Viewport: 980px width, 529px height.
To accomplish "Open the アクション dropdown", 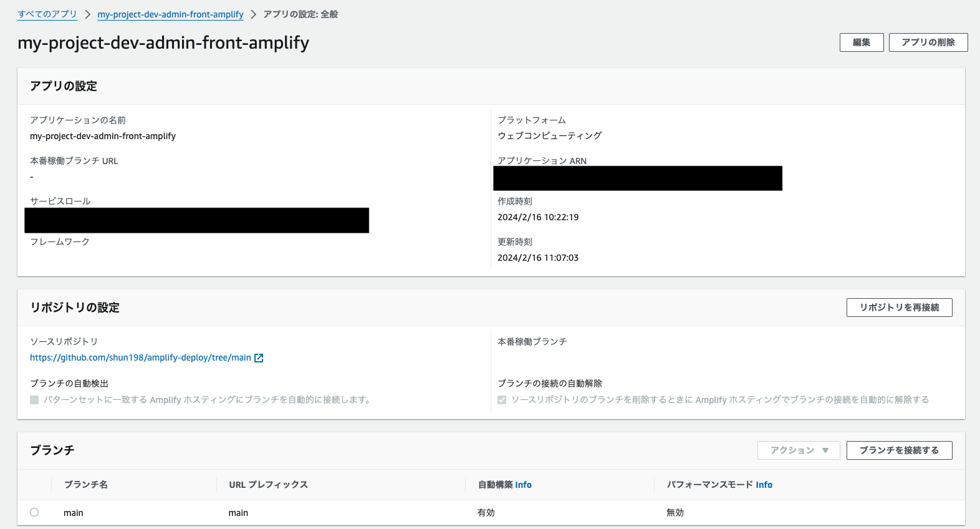I will 799,450.
